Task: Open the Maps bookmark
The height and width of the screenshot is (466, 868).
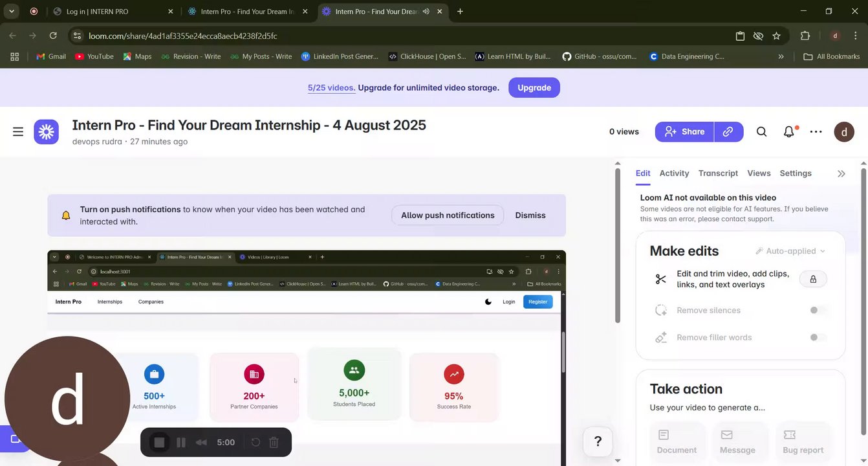Action: (x=137, y=56)
